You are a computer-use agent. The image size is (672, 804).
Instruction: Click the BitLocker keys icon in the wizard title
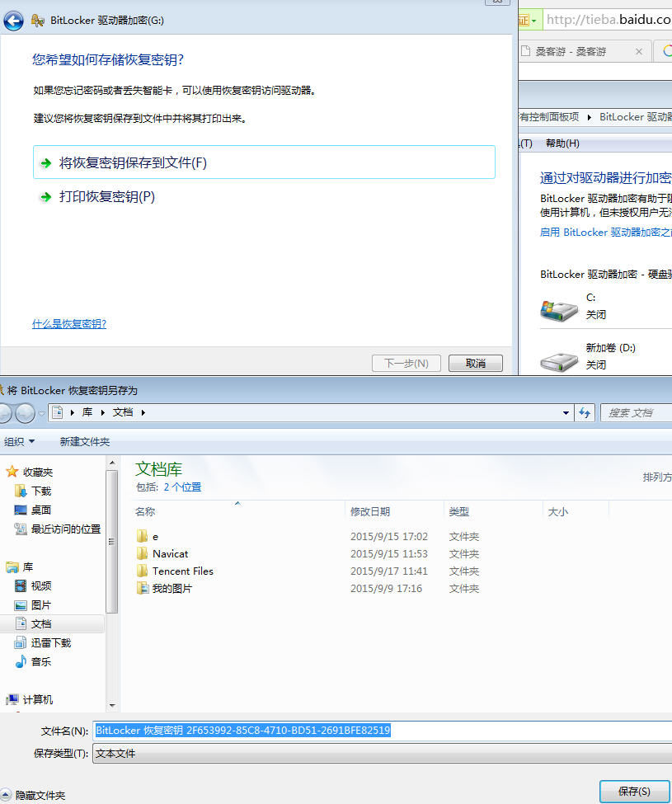click(37, 21)
